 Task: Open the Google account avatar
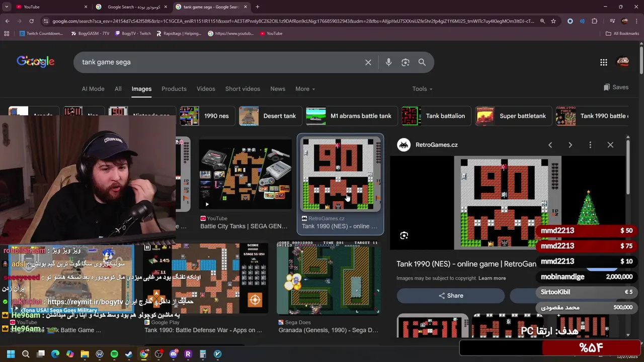tap(623, 62)
